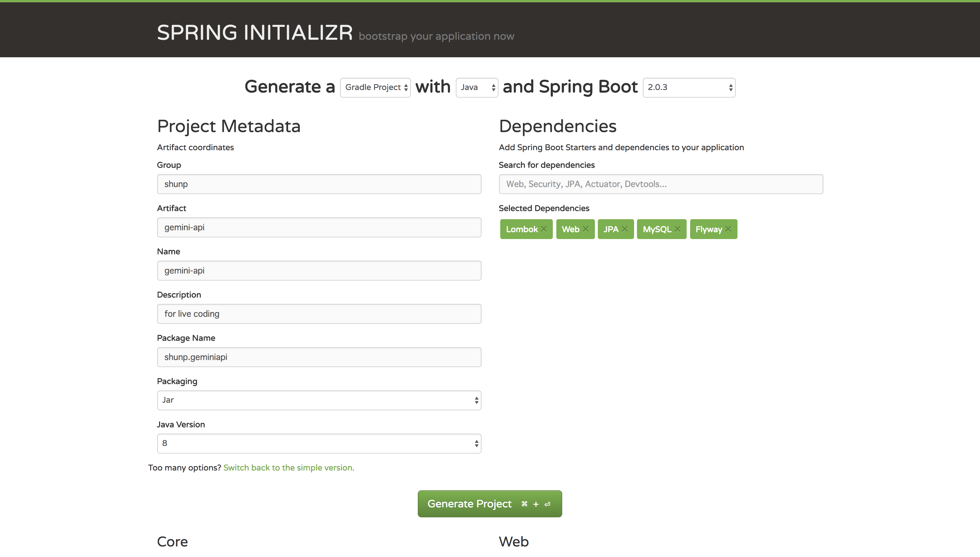
Task: Click the Generate Project button
Action: pyautogui.click(x=490, y=504)
